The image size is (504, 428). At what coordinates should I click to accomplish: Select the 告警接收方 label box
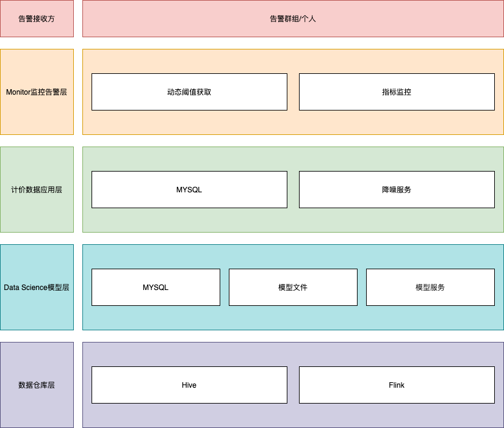pos(37,19)
